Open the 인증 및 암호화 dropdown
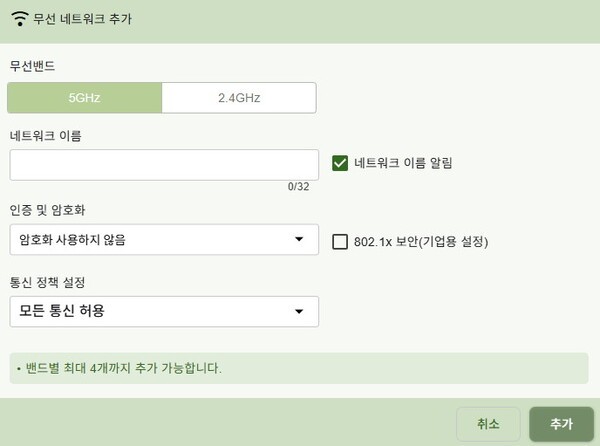This screenshot has width=600, height=446. 164,240
